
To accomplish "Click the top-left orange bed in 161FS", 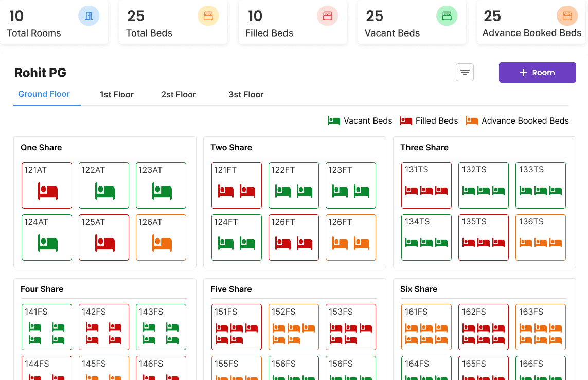I will point(412,328).
